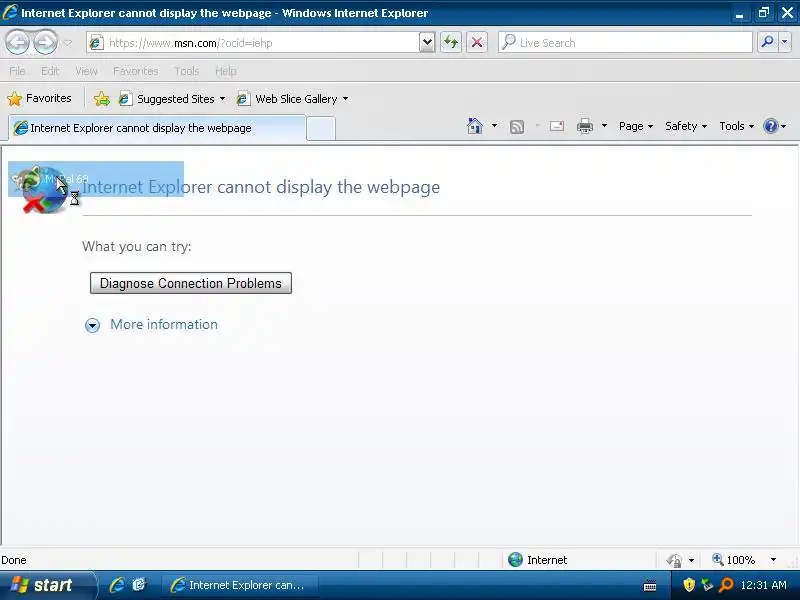Click the Show Desktop Quick Launch icon
The width and height of the screenshot is (800, 600).
pos(139,585)
